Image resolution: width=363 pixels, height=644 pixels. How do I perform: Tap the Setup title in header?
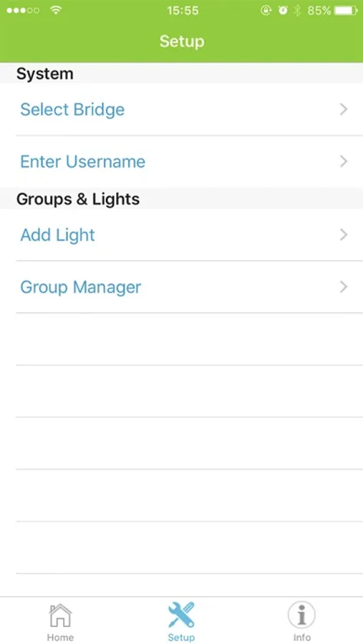[x=182, y=42]
